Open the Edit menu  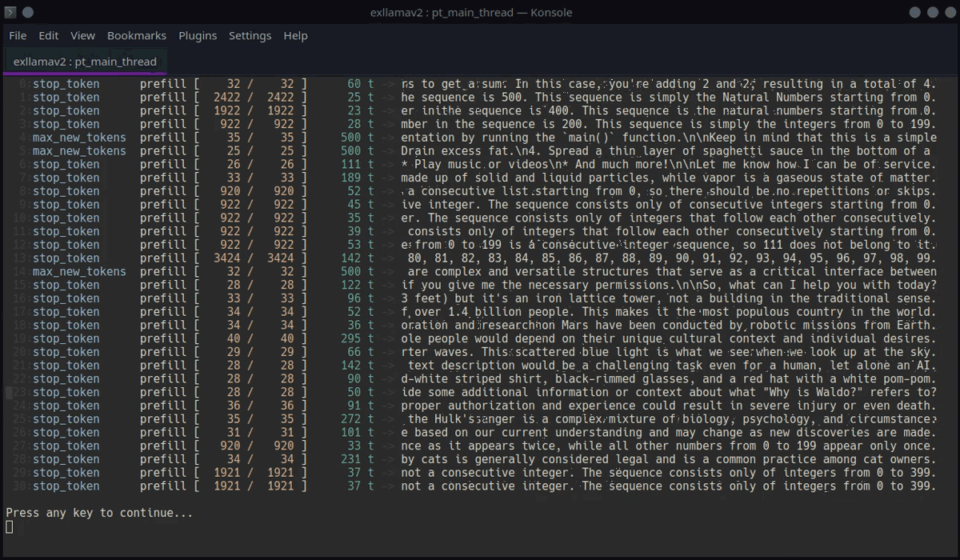coord(49,35)
